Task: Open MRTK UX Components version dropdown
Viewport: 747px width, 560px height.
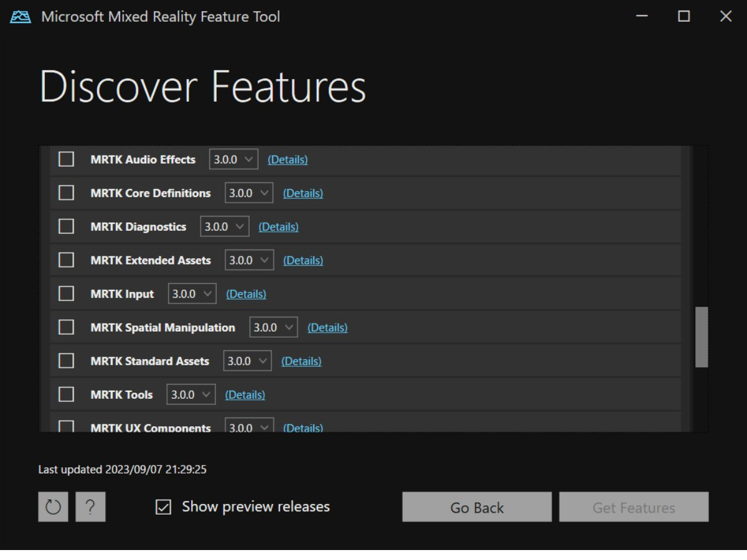Action: coord(249,426)
